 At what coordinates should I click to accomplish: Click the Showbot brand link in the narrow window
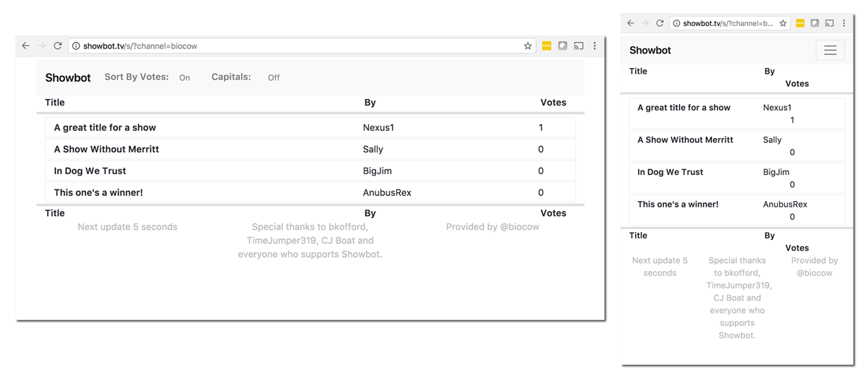click(x=650, y=50)
